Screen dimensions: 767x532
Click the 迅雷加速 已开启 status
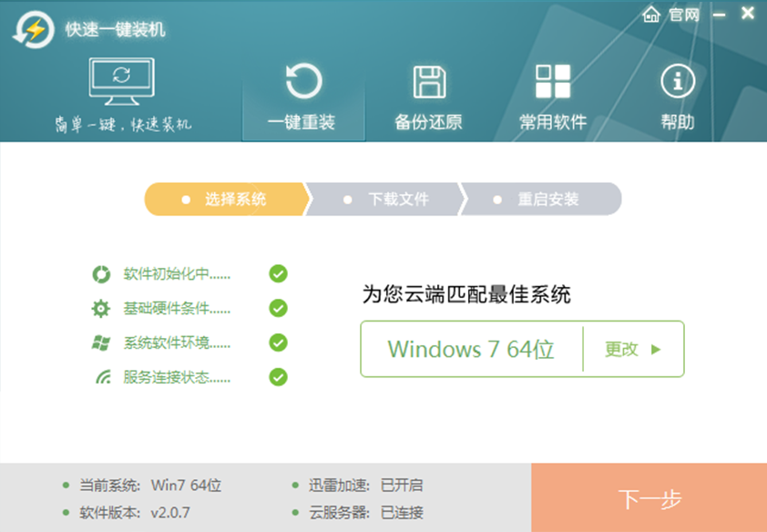tap(358, 485)
